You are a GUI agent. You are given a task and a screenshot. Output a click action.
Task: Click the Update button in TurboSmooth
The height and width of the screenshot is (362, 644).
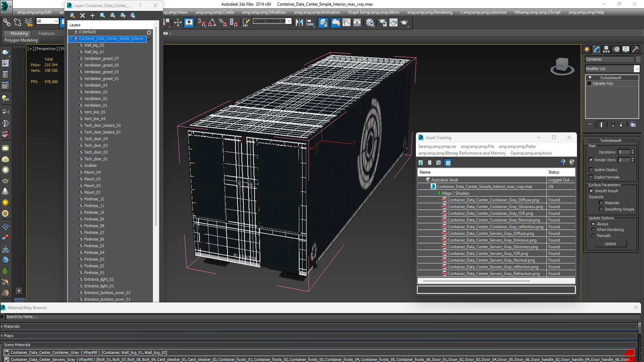[x=610, y=244]
